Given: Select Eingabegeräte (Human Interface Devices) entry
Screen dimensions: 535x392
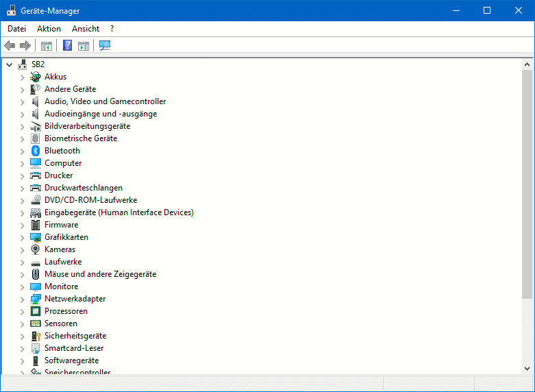Looking at the screenshot, I should (x=119, y=212).
